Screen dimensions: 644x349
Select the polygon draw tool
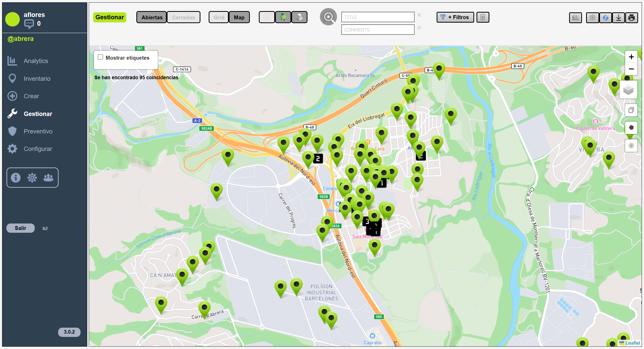click(x=631, y=128)
